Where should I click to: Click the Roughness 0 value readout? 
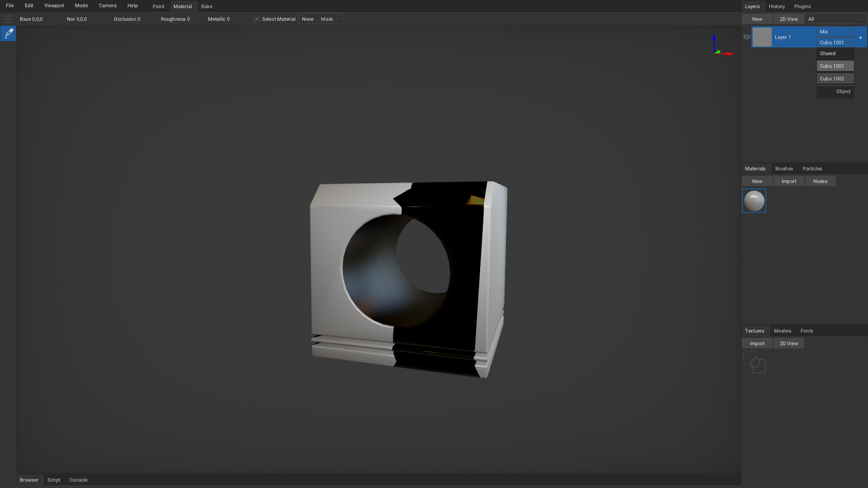point(175,19)
